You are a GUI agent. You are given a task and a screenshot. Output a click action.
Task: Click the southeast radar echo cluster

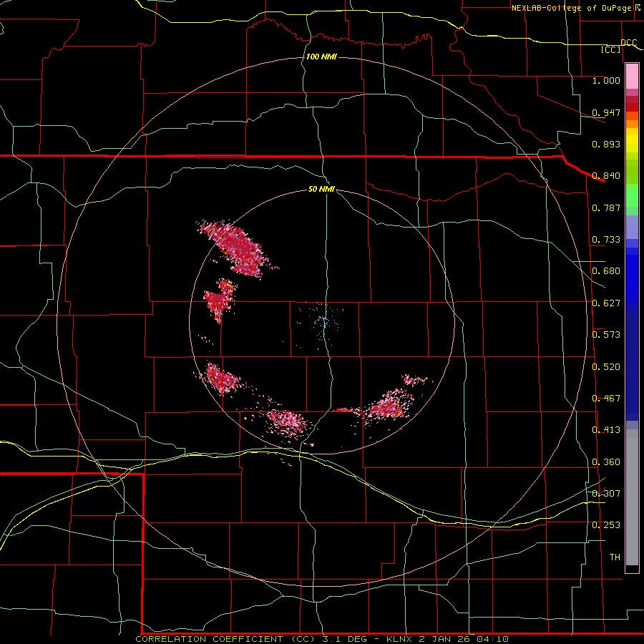click(386, 404)
